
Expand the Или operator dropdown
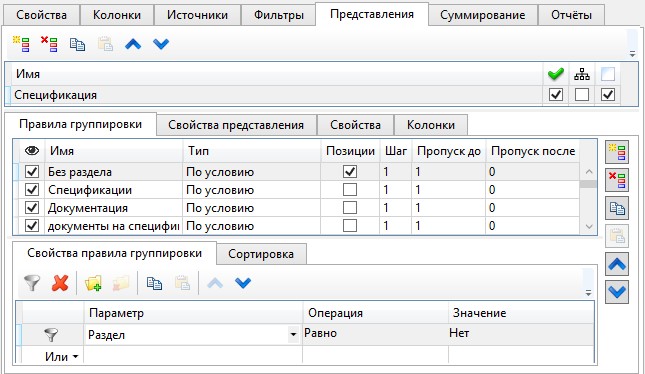(x=75, y=356)
